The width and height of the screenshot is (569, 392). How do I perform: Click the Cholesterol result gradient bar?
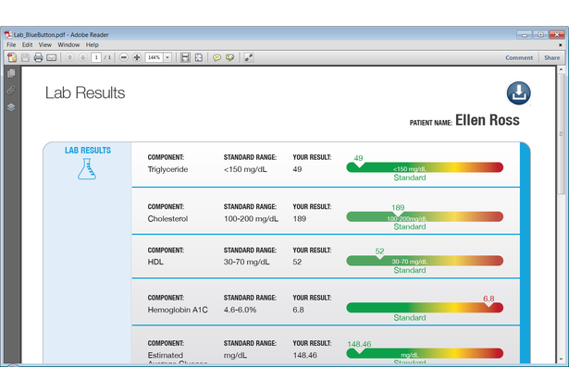pos(425,217)
